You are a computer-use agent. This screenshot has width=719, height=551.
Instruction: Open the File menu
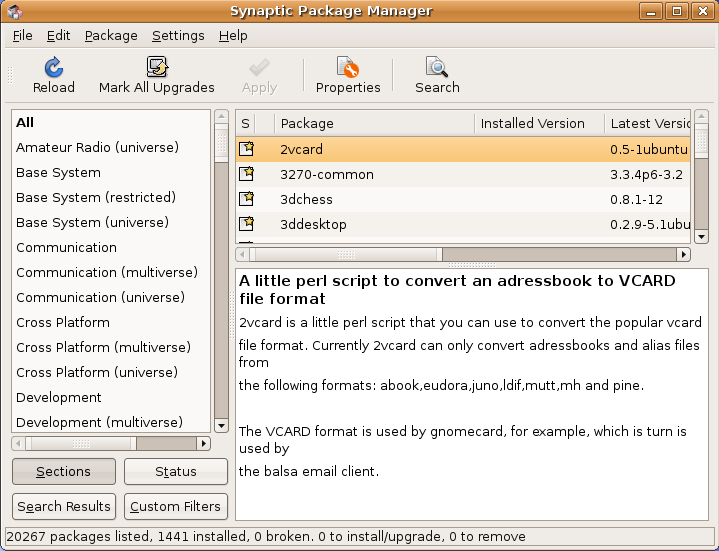click(x=22, y=35)
